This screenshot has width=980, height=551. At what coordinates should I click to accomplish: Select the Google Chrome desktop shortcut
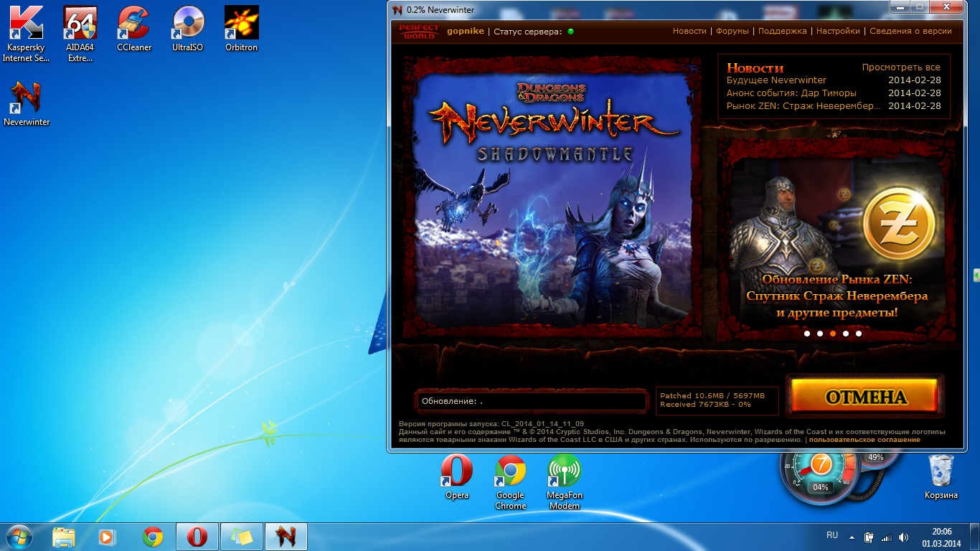click(x=510, y=482)
